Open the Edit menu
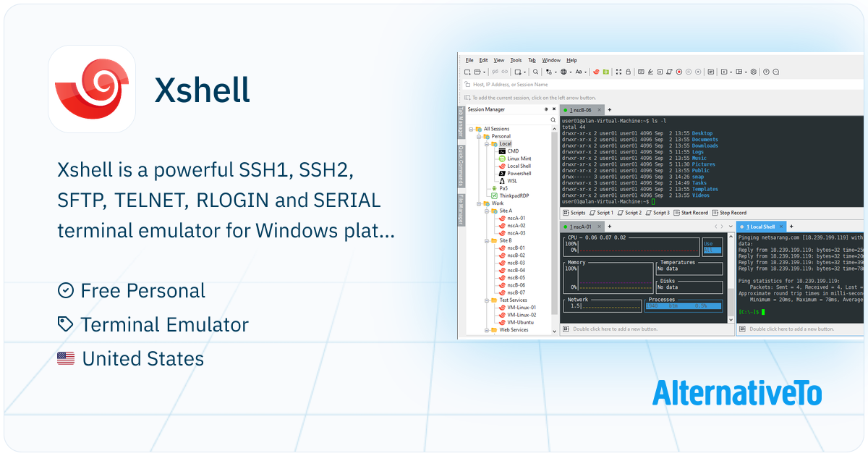The image size is (868, 456). coord(483,60)
